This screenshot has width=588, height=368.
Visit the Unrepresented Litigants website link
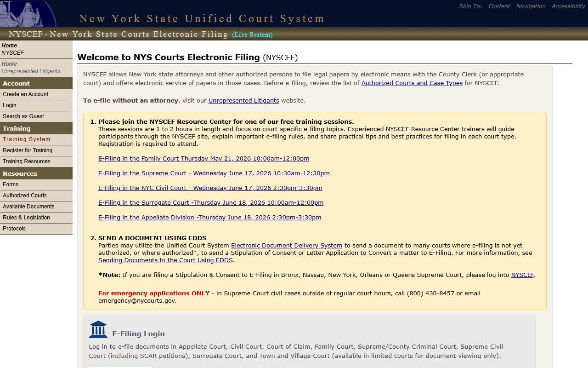[x=244, y=101]
